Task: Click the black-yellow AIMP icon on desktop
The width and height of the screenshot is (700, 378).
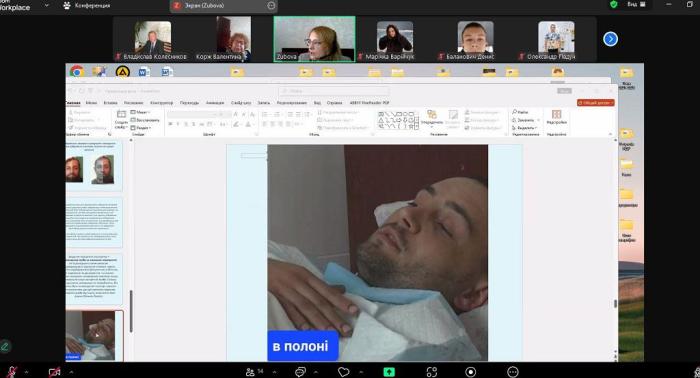Action: pos(122,72)
